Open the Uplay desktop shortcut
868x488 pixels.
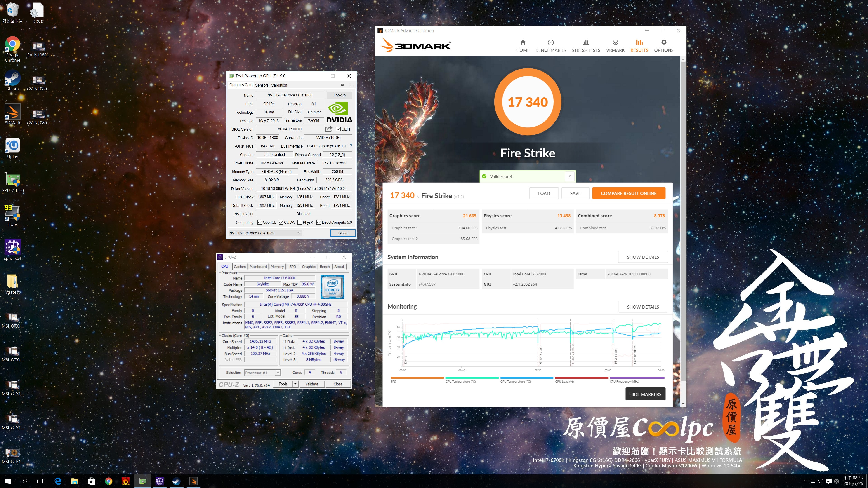tap(12, 148)
